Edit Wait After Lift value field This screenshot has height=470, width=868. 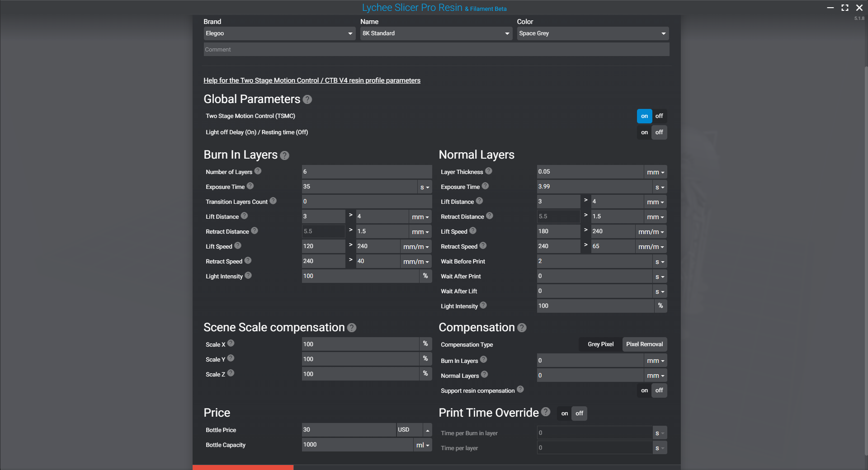pyautogui.click(x=594, y=291)
